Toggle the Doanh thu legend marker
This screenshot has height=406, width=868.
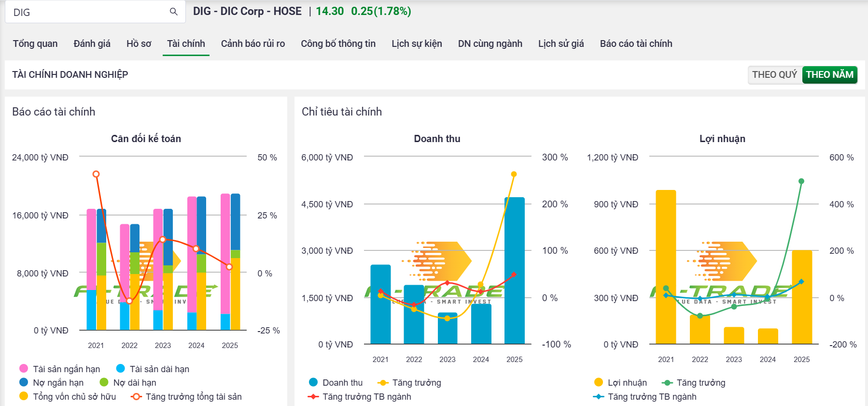coord(313,382)
